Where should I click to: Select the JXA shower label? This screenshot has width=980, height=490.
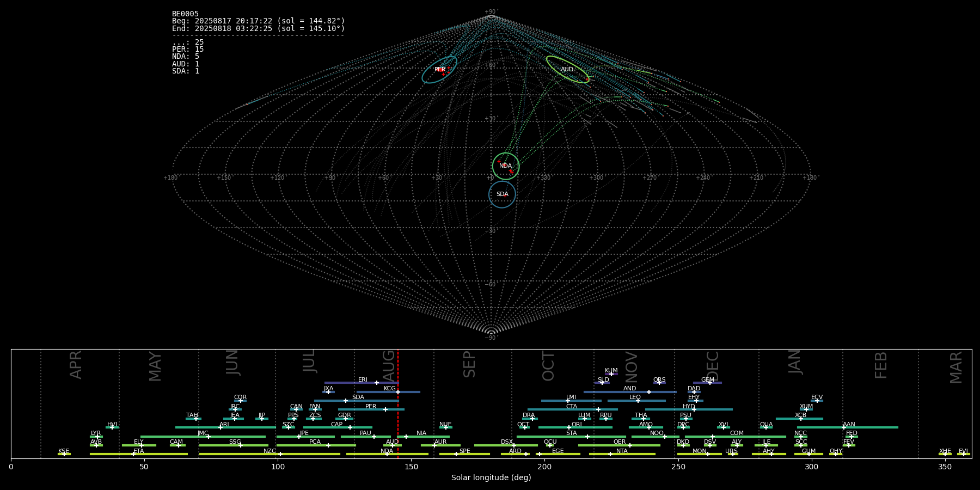[328, 389]
